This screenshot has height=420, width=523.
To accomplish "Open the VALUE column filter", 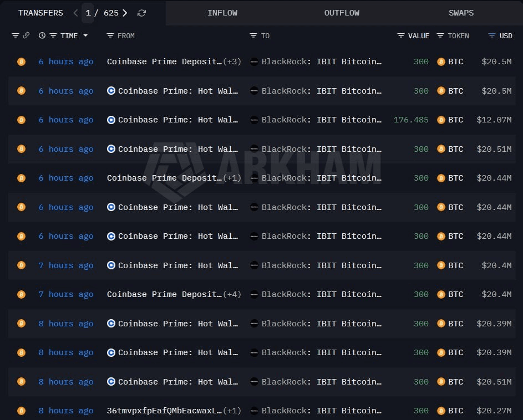I will (401, 35).
